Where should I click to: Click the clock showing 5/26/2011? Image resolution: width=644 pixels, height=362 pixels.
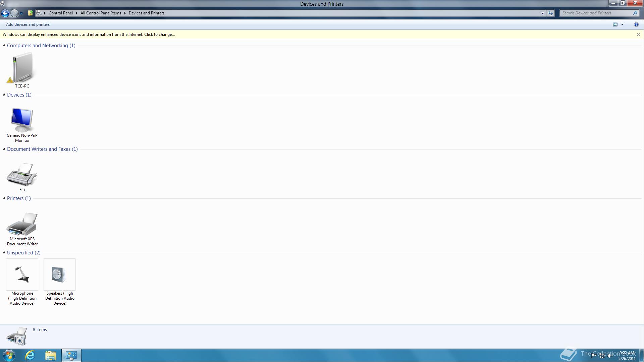point(627,356)
